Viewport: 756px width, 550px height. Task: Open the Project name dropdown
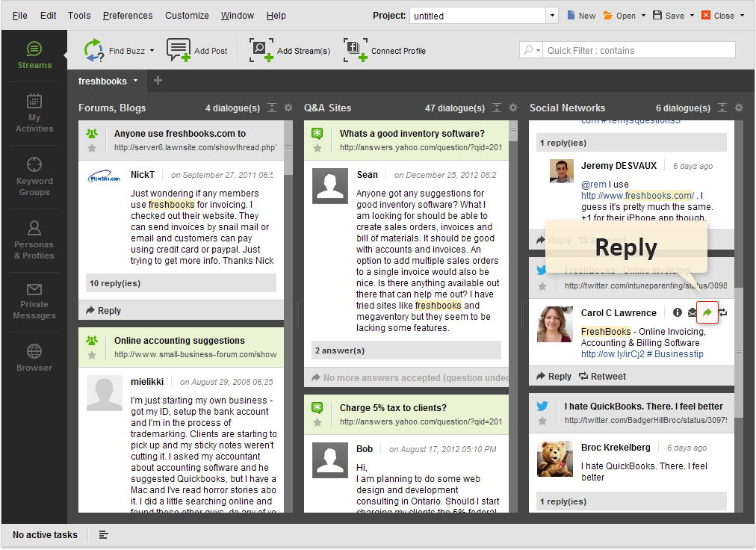pyautogui.click(x=552, y=16)
